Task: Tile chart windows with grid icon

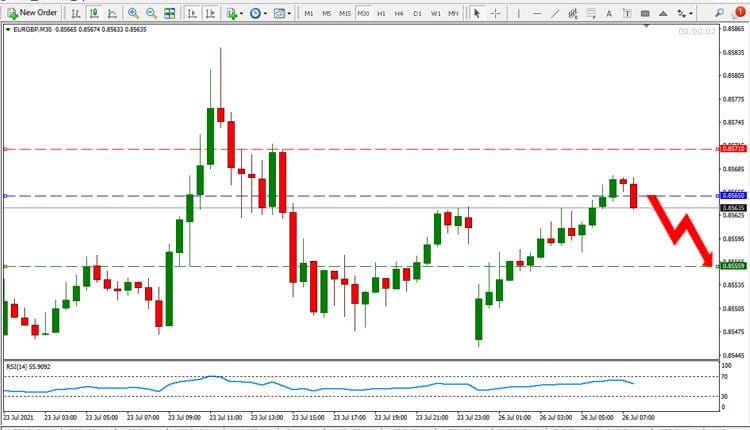Action: click(x=170, y=13)
